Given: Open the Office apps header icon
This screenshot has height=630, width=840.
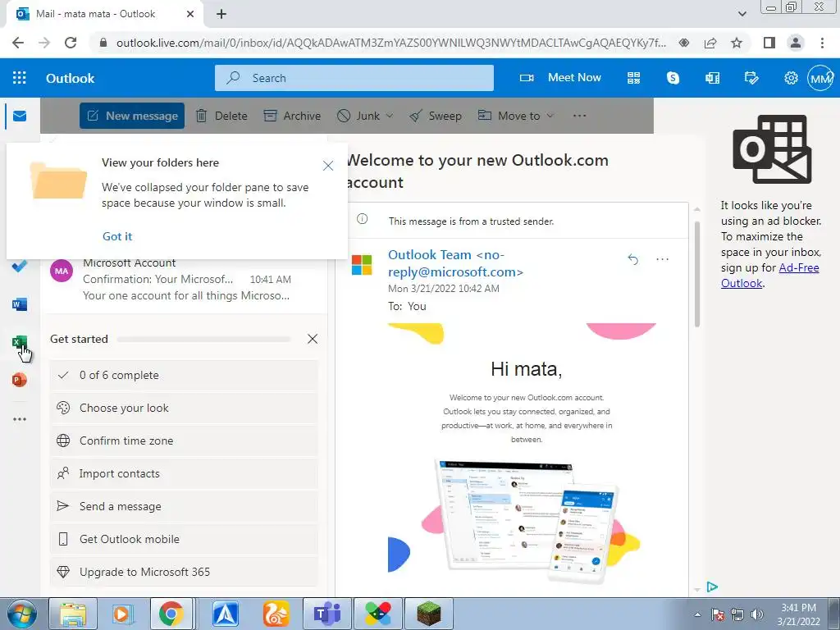Looking at the screenshot, I should pyautogui.click(x=712, y=78).
